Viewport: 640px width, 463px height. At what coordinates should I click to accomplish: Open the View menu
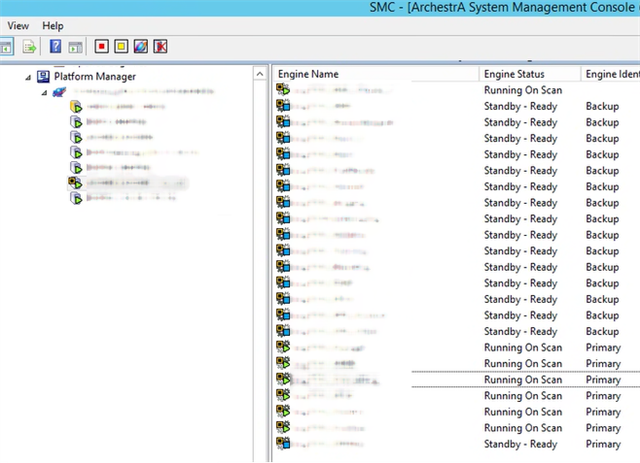(18, 26)
